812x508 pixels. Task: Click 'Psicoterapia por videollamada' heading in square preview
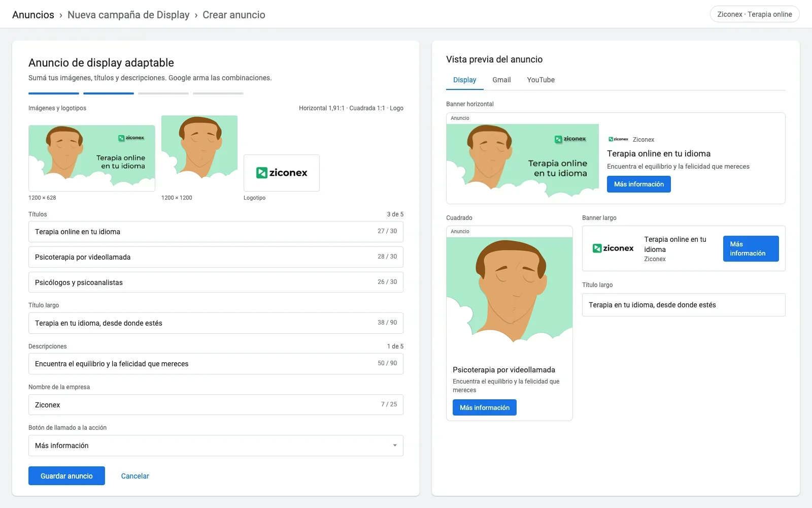[x=504, y=370]
